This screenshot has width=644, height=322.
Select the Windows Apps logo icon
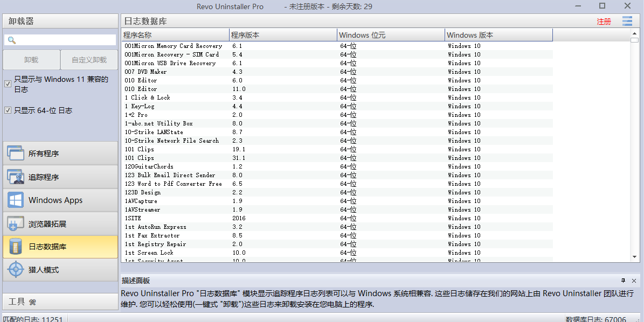pos(16,200)
